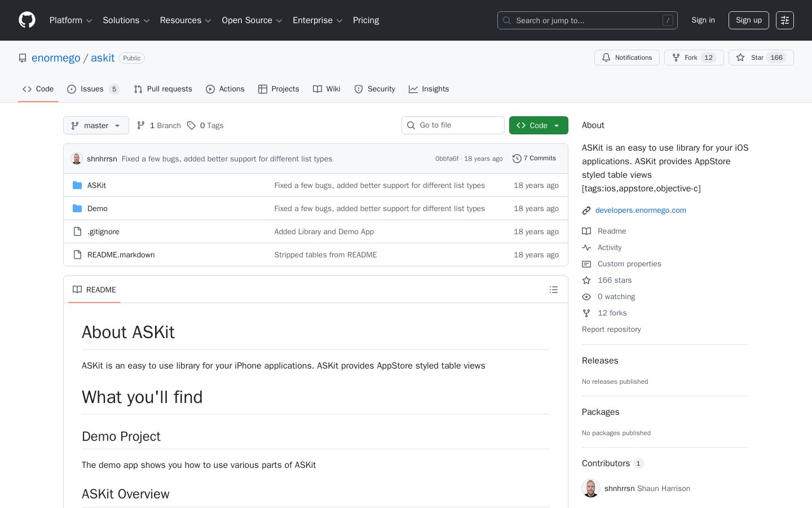Focus the Search or jump to field
Screen dimensions: 812x508
click(x=588, y=20)
